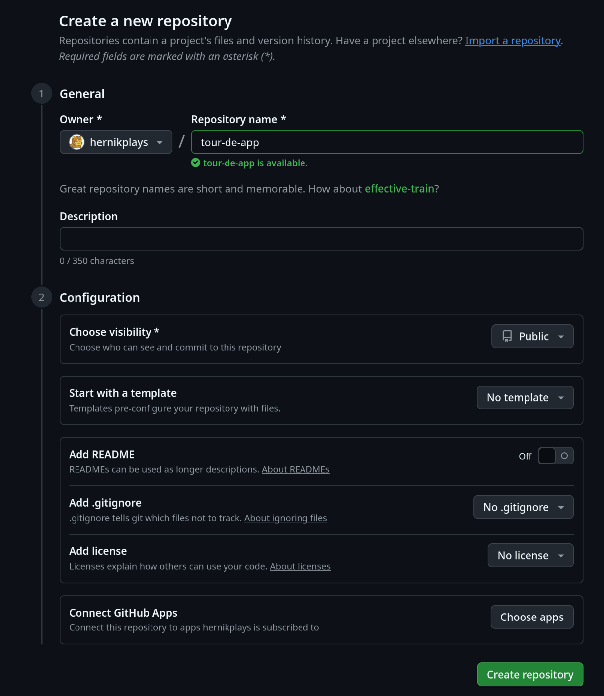Use the suggested name effective-train

[x=400, y=188]
